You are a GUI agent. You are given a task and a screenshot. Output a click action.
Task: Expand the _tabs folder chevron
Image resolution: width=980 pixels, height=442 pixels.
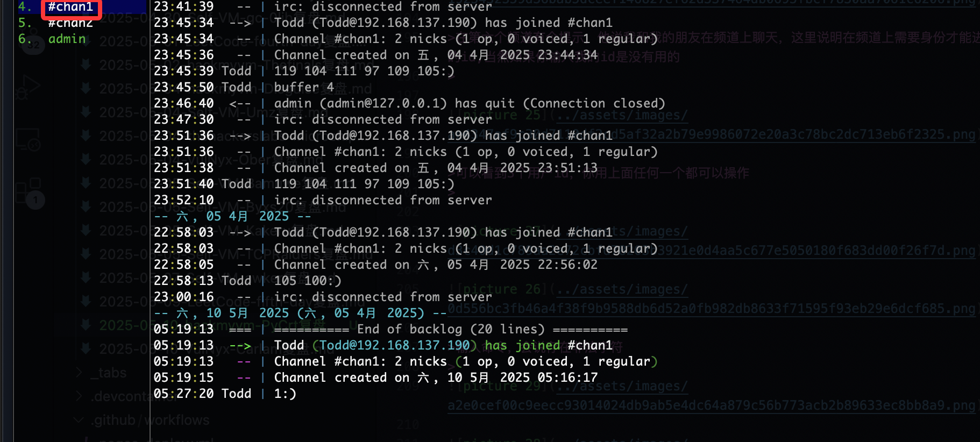(x=79, y=373)
